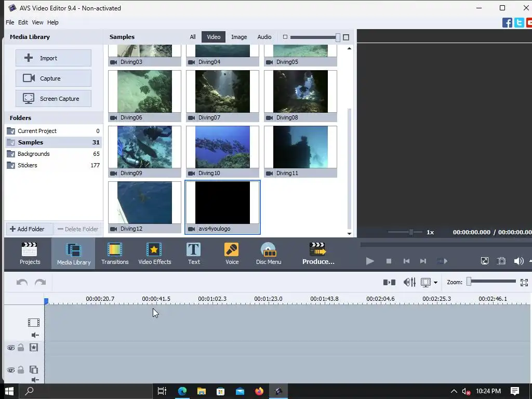Open the Projects panel
The height and width of the screenshot is (399, 532).
[30, 254]
